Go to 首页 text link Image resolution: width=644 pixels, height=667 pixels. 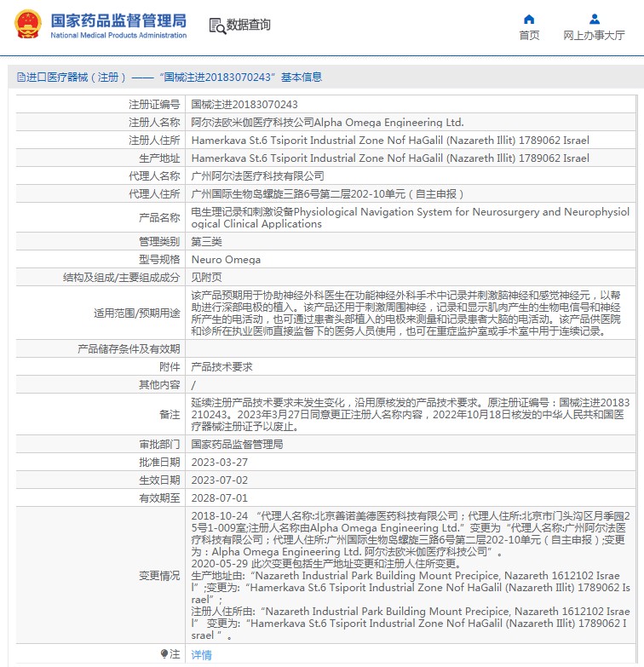[x=529, y=35]
